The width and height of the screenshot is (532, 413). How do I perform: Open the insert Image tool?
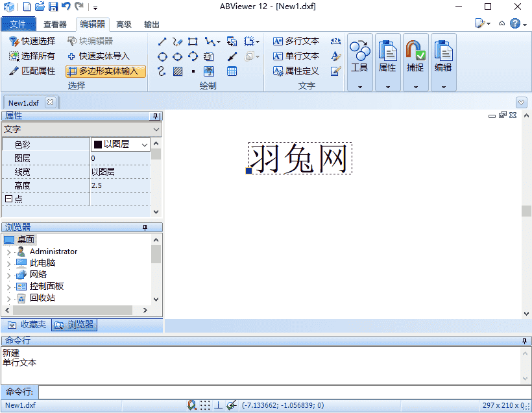click(x=208, y=71)
